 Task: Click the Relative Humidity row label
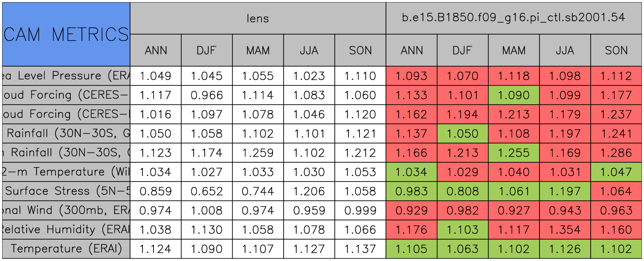(x=66, y=229)
